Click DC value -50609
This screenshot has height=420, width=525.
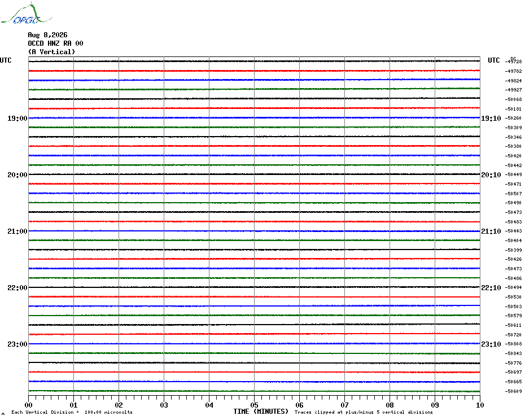coord(513,391)
